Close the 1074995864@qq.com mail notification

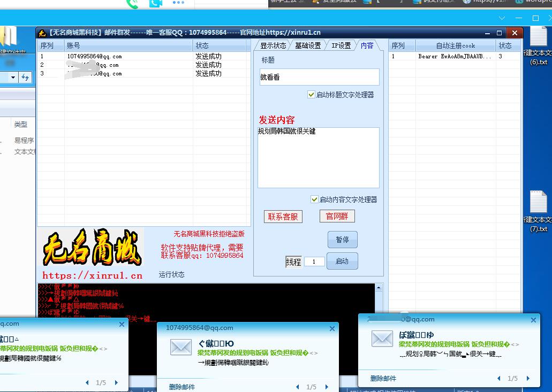tap(332, 328)
